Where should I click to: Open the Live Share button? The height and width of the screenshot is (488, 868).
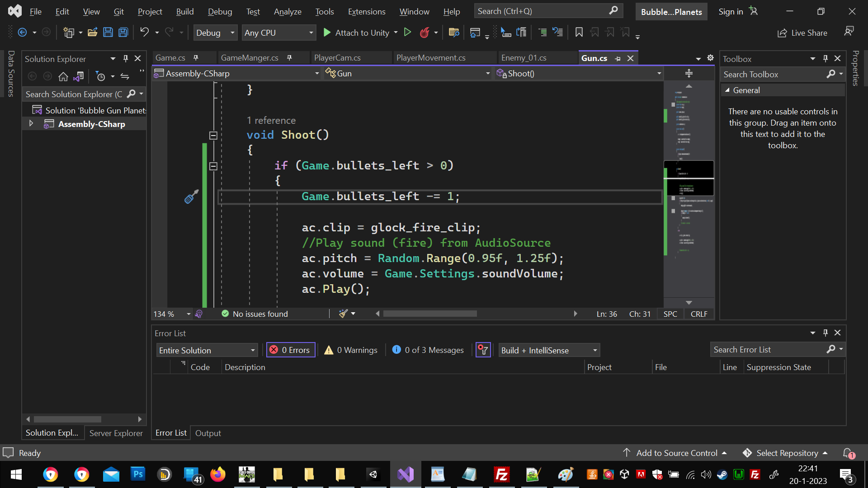pos(802,33)
